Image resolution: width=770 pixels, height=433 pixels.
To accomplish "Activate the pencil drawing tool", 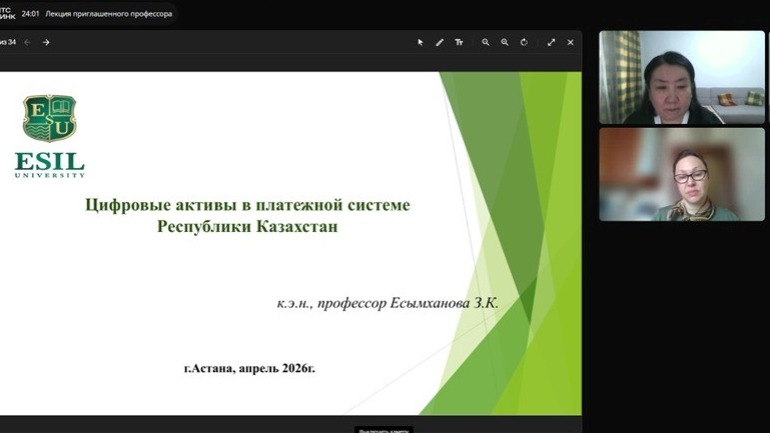I will (439, 42).
